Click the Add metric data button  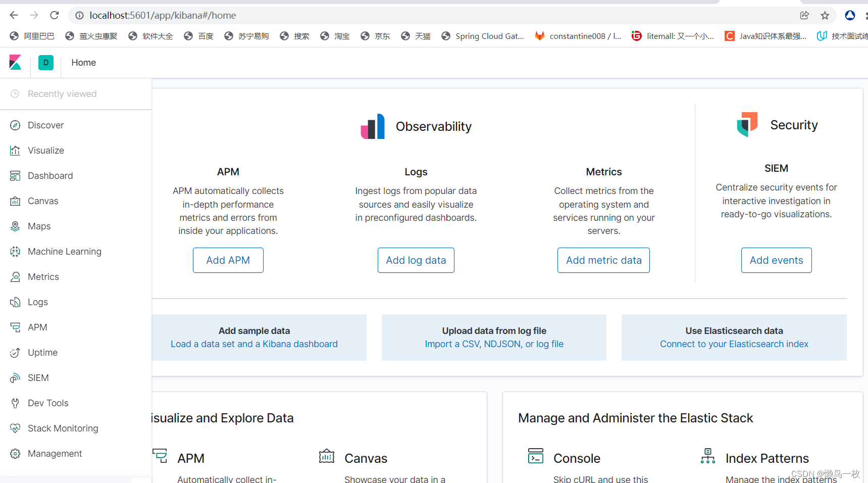tap(604, 260)
